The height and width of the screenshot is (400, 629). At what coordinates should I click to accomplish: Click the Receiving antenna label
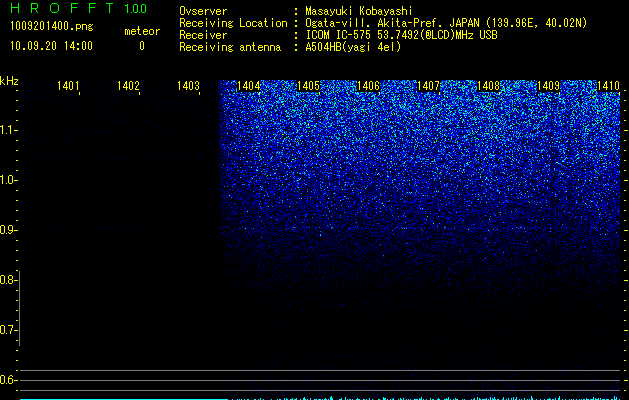coord(230,47)
